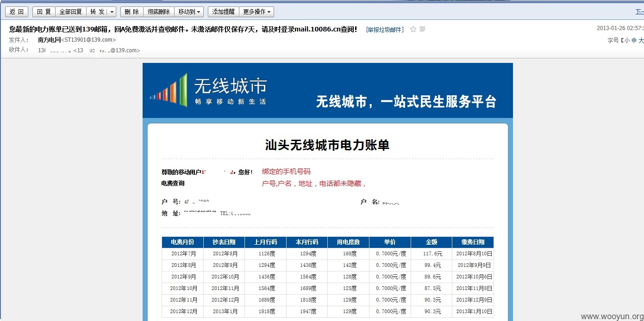The height and width of the screenshot is (321, 644).
Task: Click banner slogan 无线城市，一站式民生服务平台
Action: click(406, 101)
